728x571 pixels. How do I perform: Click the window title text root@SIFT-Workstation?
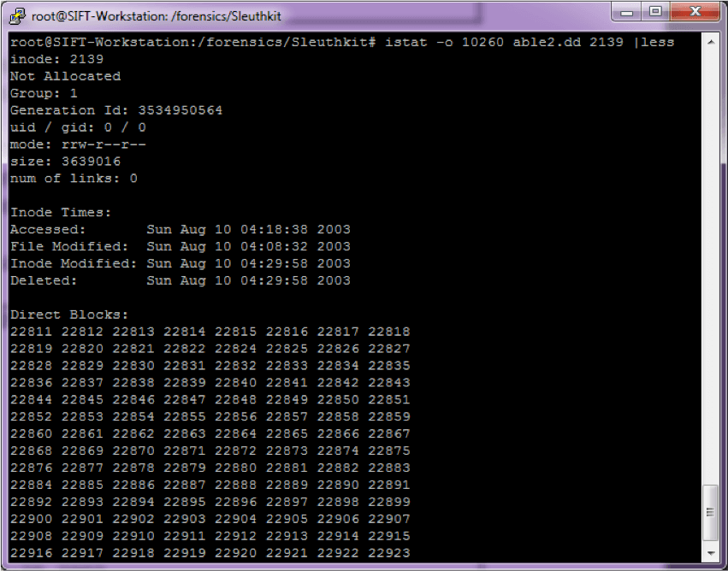pos(156,15)
